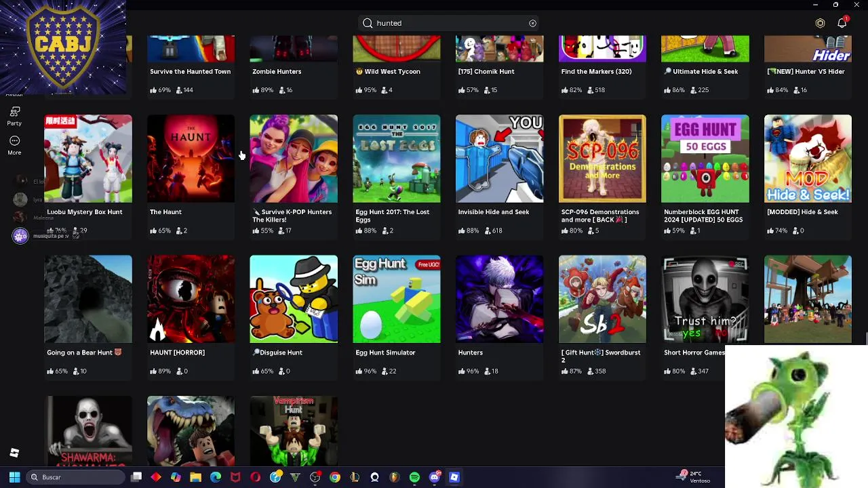Viewport: 868px width, 488px height.
Task: Click the magnifier icon in search bar
Action: tap(368, 23)
